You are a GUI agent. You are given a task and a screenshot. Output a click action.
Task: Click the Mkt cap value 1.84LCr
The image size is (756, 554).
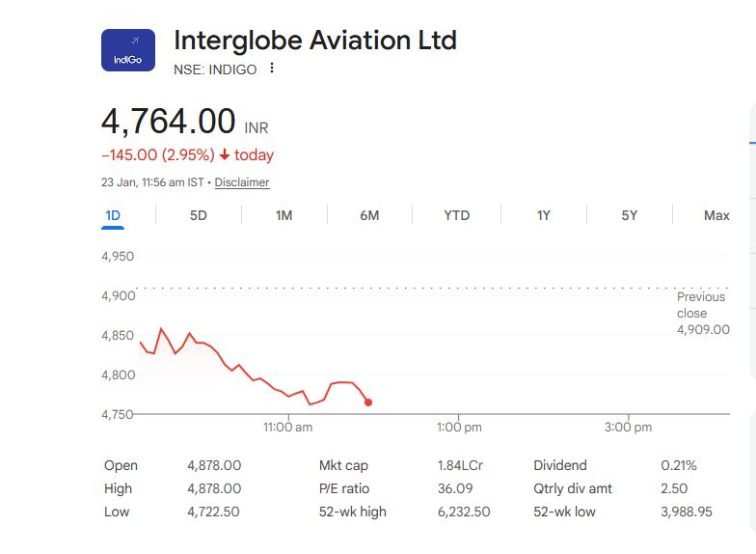tap(460, 465)
